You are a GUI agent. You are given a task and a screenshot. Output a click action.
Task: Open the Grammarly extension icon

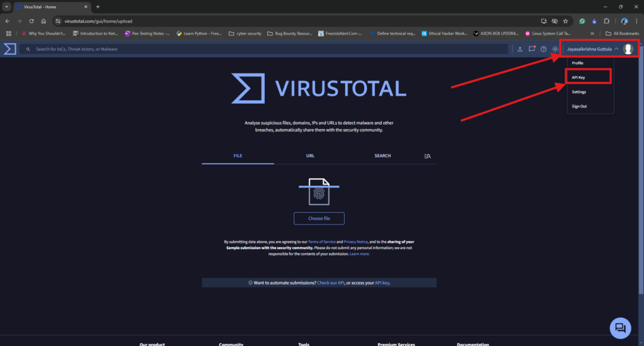click(x=582, y=21)
